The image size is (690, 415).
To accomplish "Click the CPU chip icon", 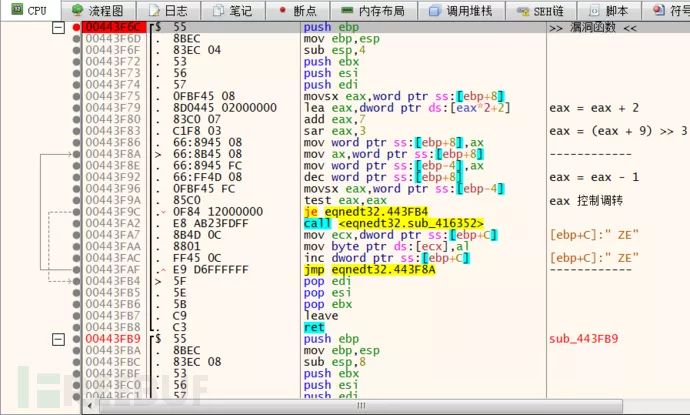I will click(17, 9).
